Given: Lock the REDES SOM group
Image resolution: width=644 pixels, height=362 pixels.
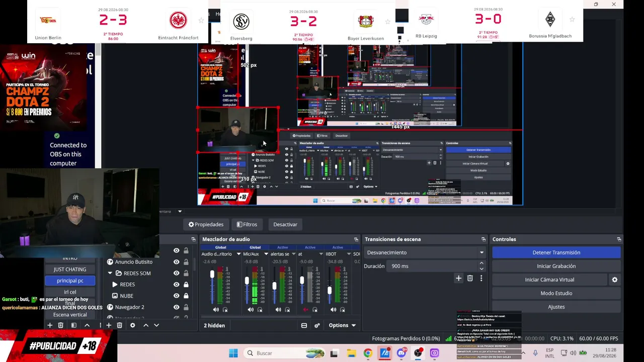Looking at the screenshot, I should [186, 273].
